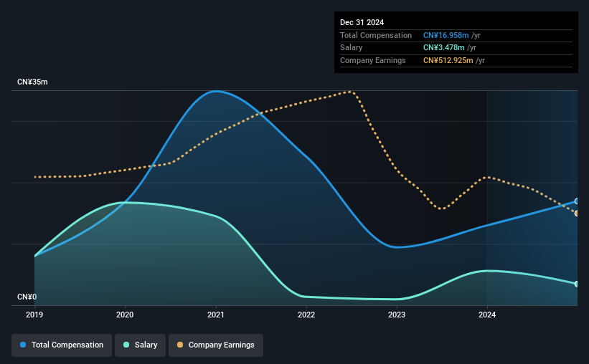The height and width of the screenshot is (364, 589).
Task: Click the CN¥512.925m company earnings value
Action: [x=448, y=60]
